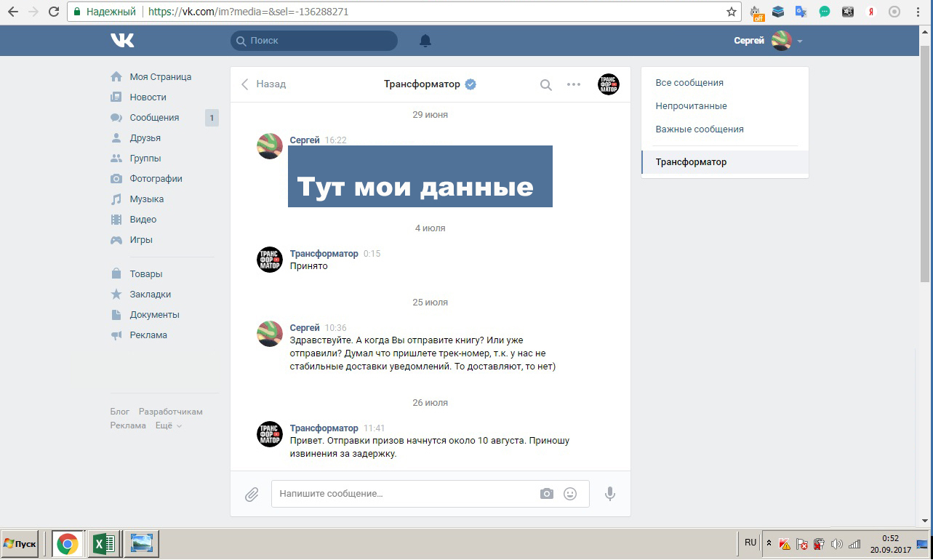Image resolution: width=933 pixels, height=560 pixels.
Task: Click the paperclip attach file icon
Action: 252,495
